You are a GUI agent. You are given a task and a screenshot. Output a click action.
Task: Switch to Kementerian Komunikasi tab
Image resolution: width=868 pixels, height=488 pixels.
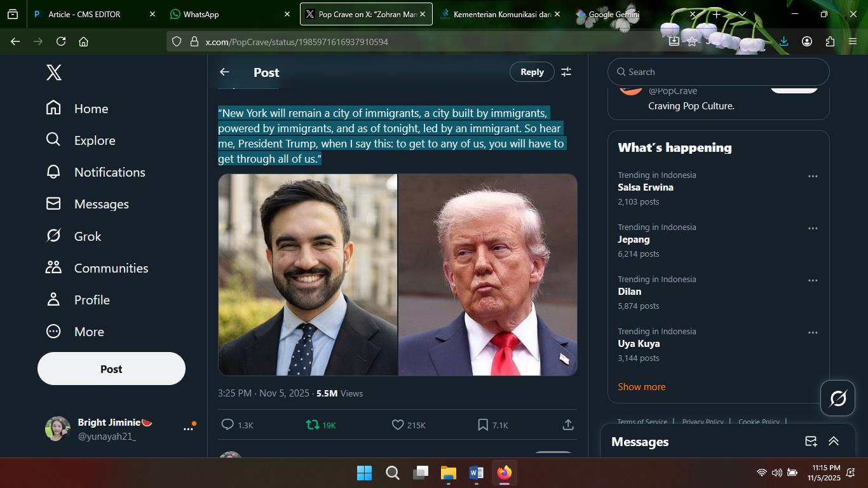[501, 14]
